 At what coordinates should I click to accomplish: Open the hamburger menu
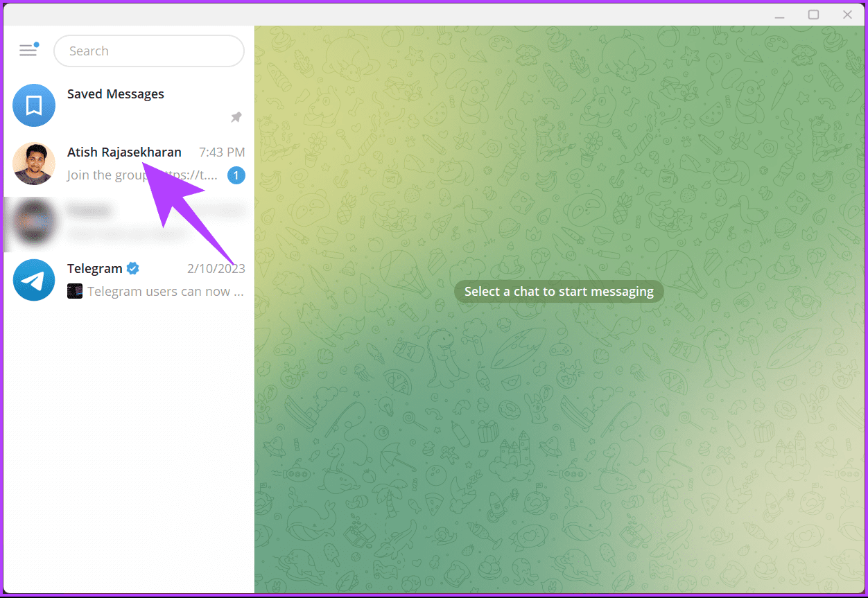(28, 51)
